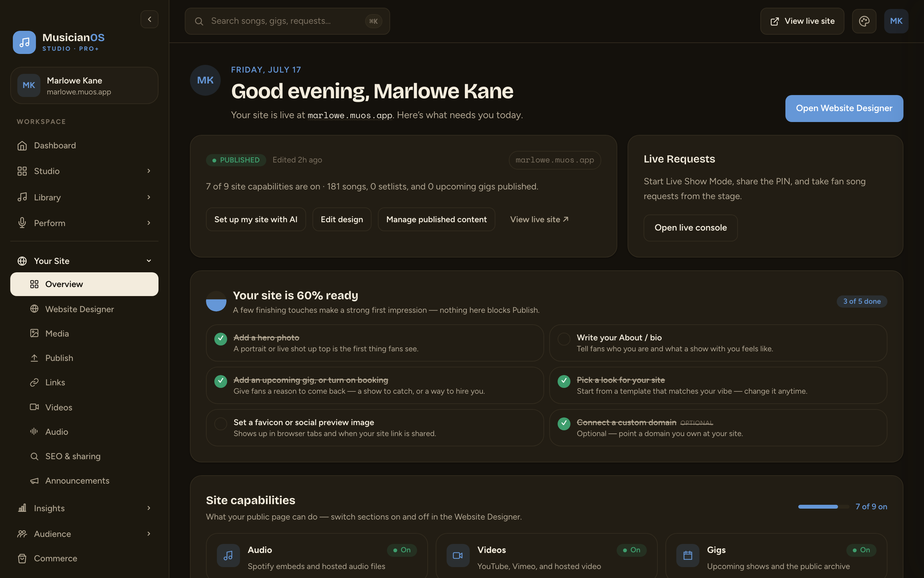
Task: Toggle the Audio capability On badge
Action: [x=402, y=550]
